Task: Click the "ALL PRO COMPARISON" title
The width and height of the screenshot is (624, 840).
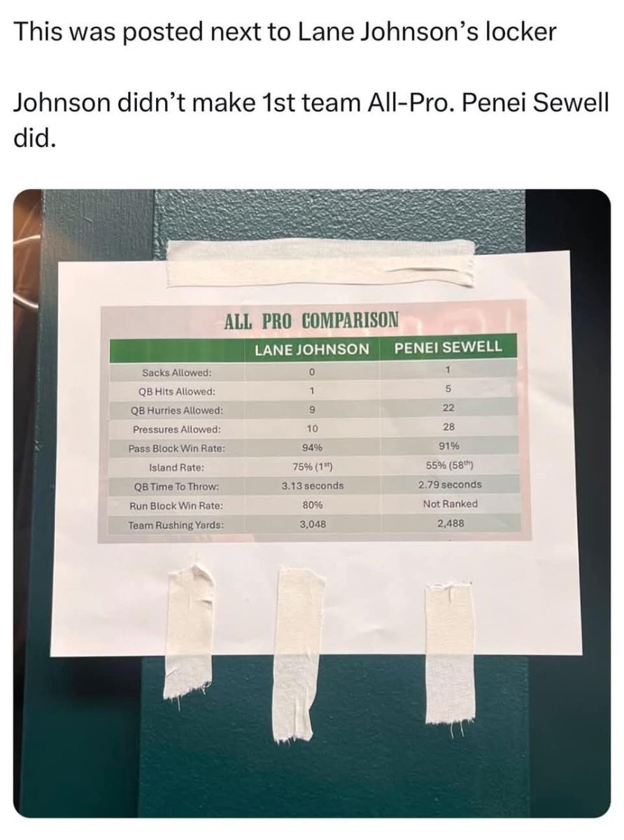Action: pos(311,321)
